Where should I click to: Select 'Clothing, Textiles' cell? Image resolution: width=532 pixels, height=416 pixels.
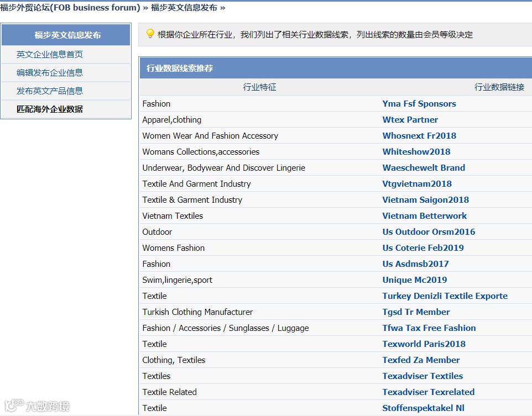click(x=174, y=360)
